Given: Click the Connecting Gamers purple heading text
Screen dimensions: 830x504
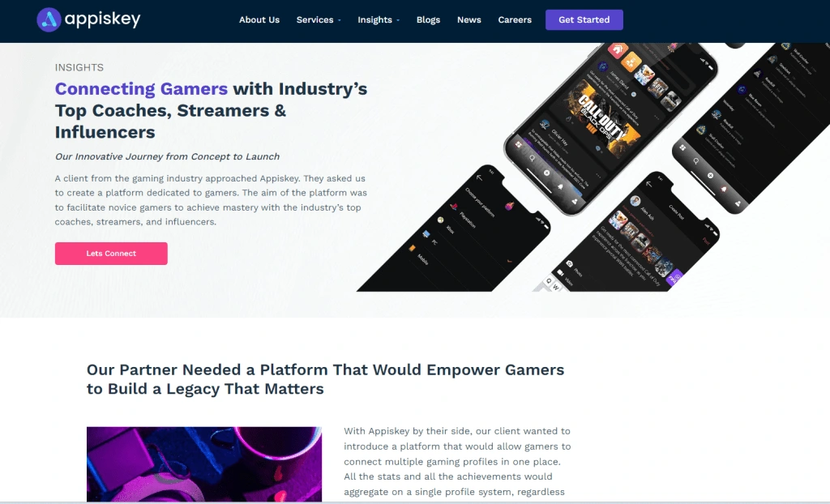Looking at the screenshot, I should point(141,88).
